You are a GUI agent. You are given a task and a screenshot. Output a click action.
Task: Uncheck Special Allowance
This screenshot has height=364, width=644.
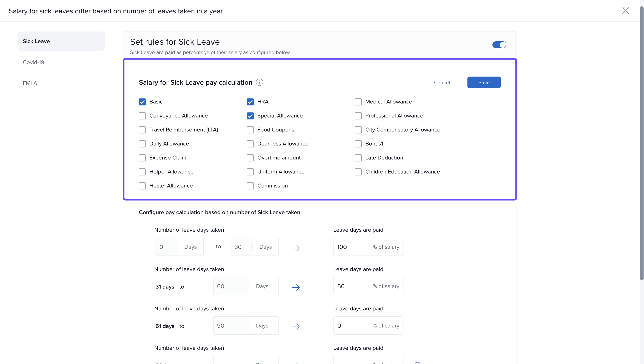tap(250, 116)
